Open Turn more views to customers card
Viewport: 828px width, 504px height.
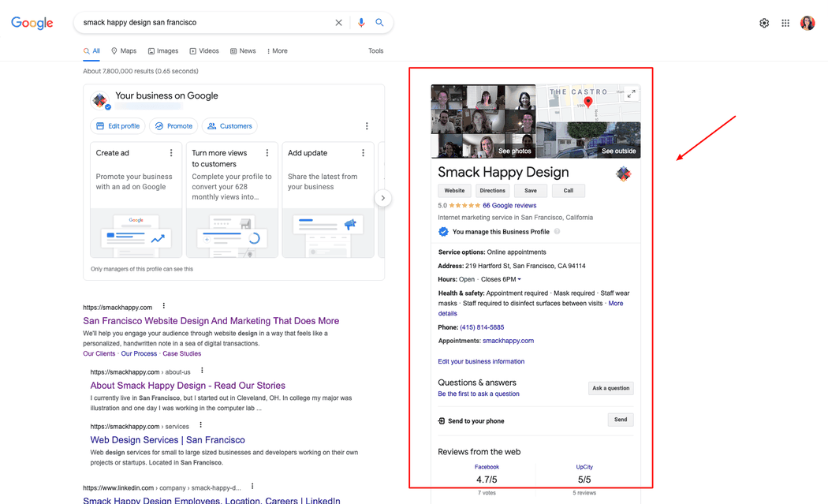coord(232,200)
